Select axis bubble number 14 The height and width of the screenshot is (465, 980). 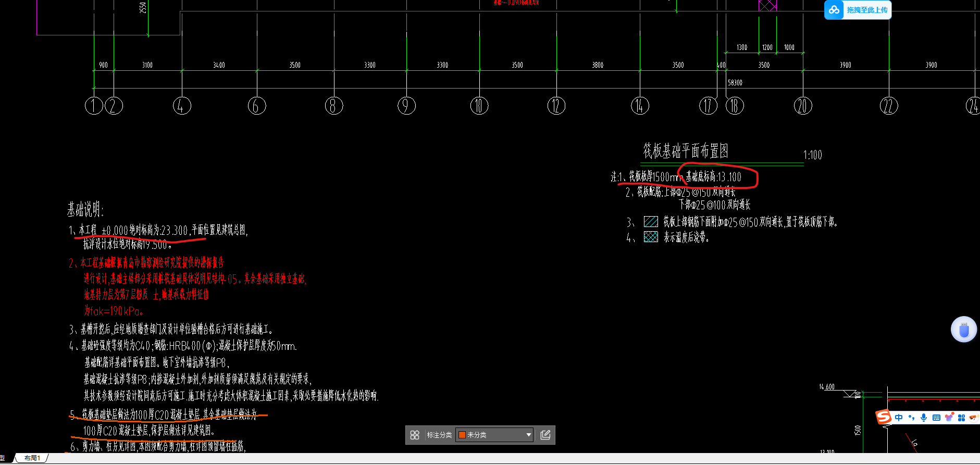pos(640,106)
